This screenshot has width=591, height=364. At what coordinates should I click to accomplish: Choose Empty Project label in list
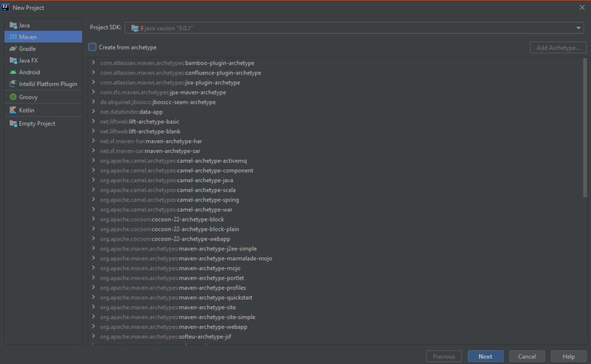click(37, 123)
